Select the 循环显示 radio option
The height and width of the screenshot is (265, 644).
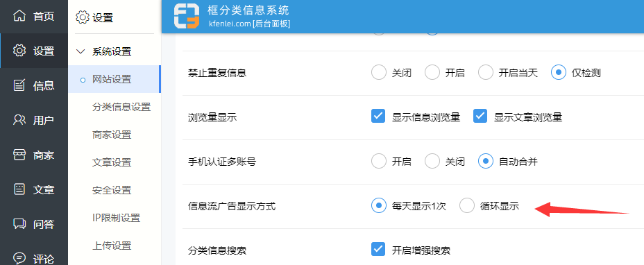466,205
